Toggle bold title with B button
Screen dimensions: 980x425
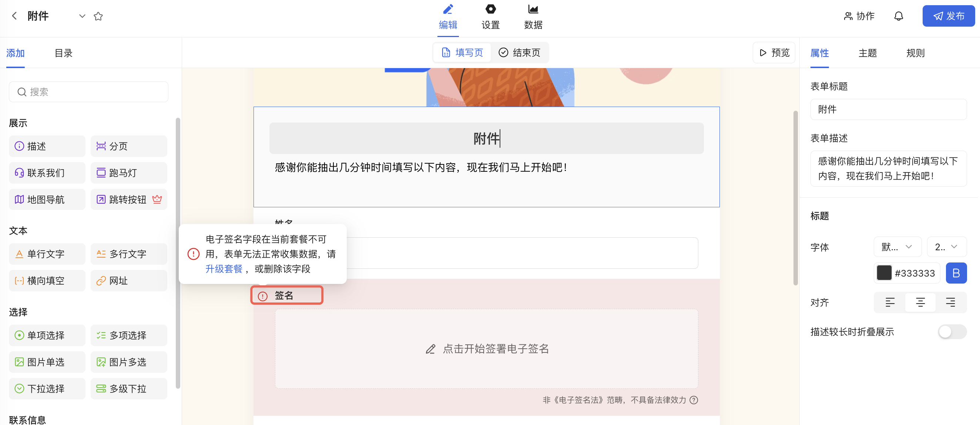click(x=956, y=273)
